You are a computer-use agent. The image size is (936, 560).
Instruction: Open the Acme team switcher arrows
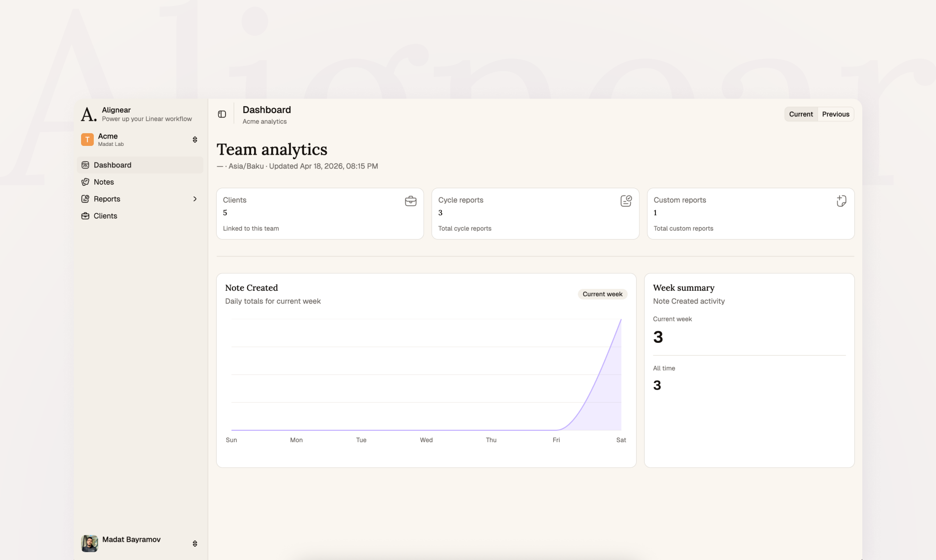click(195, 140)
